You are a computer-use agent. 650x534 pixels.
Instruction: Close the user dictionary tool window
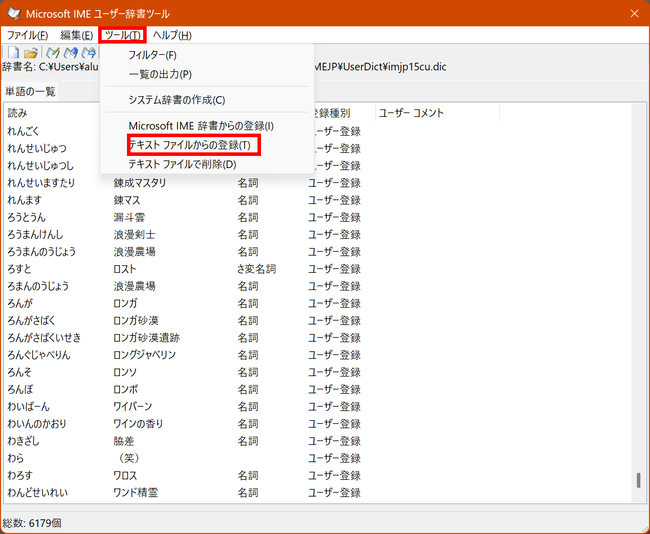click(x=634, y=14)
